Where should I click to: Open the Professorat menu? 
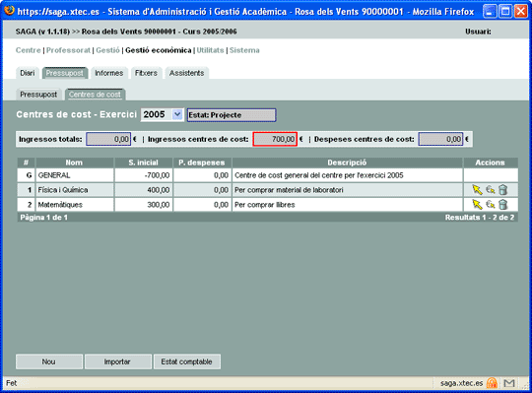(68, 50)
